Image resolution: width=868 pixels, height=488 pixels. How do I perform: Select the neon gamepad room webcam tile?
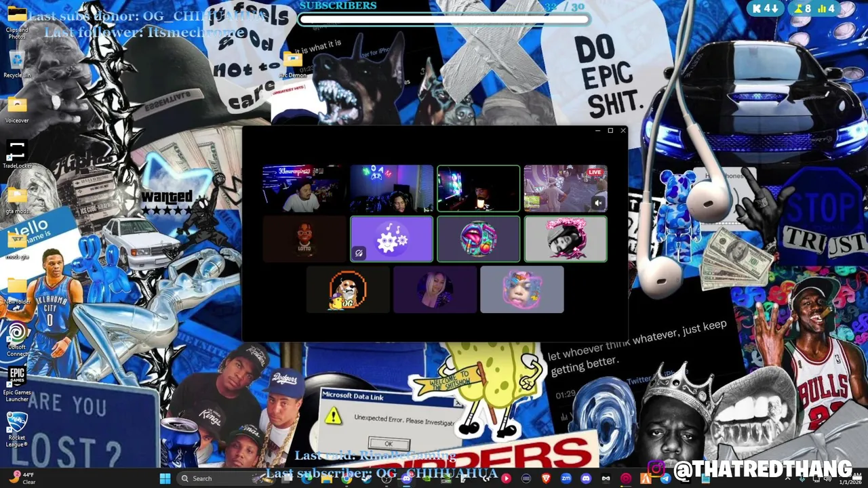(x=391, y=188)
